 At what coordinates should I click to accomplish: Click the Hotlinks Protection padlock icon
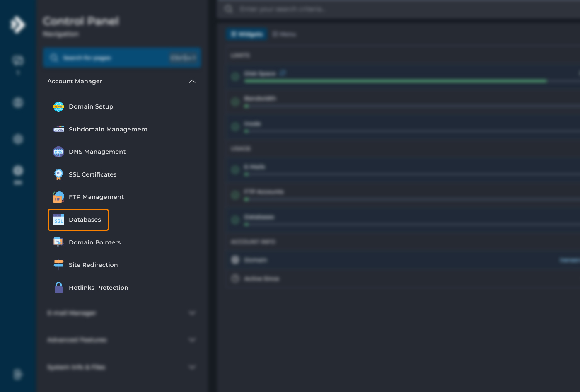point(58,288)
